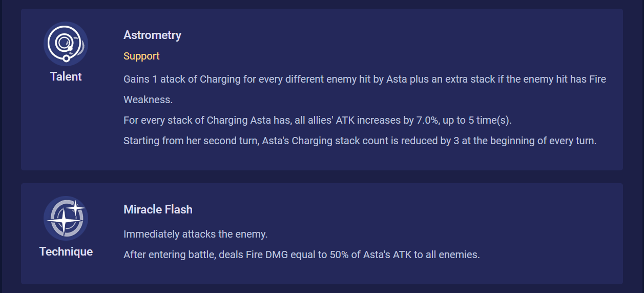Click the line about stack count reduction
Viewport: 644px width, 293px height.
tap(360, 141)
